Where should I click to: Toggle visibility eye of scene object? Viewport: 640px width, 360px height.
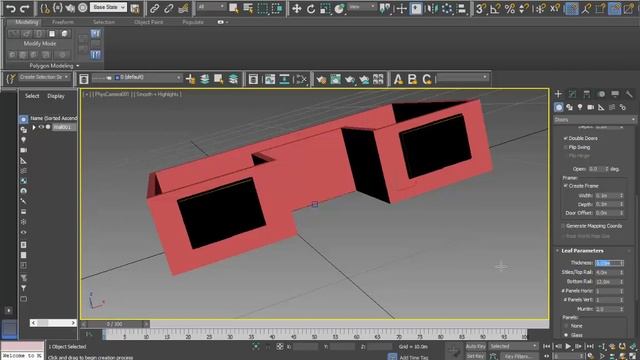pyautogui.click(x=41, y=127)
